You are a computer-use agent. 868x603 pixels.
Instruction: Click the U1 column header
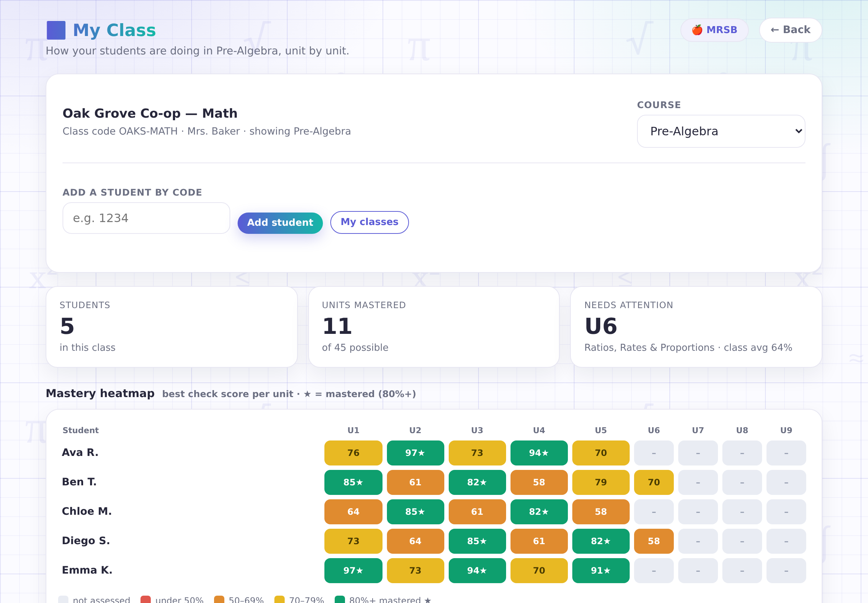[x=353, y=430]
